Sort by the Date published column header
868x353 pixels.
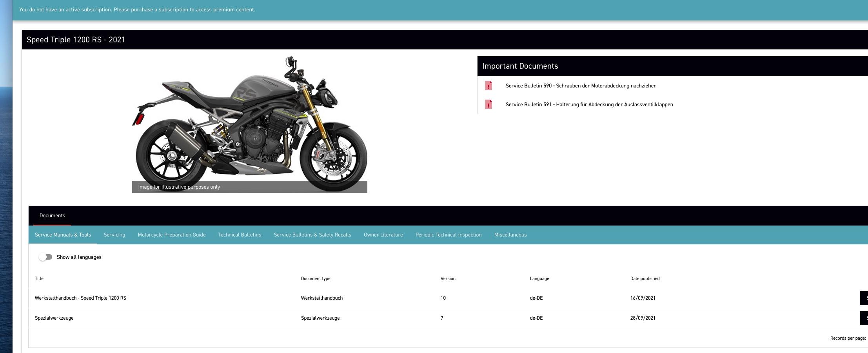[x=645, y=278]
